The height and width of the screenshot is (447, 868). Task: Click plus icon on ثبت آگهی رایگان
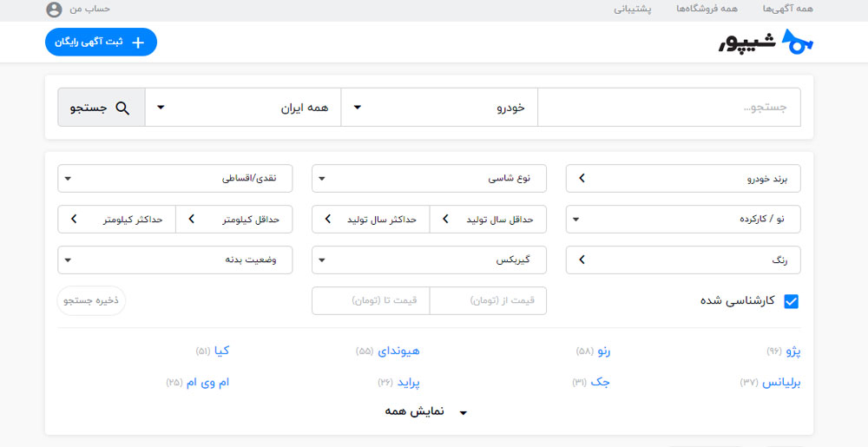coord(138,43)
